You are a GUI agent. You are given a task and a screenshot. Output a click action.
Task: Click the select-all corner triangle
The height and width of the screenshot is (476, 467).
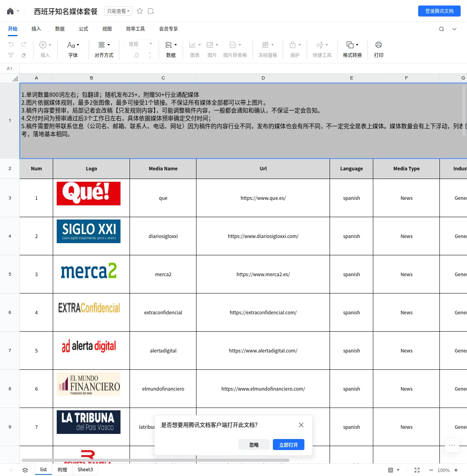pos(15,78)
